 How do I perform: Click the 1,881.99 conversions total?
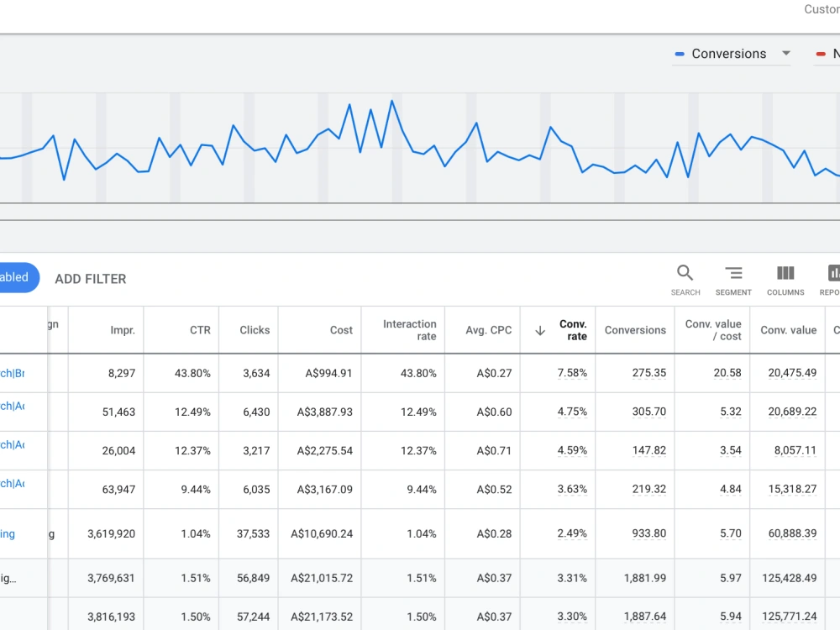(x=645, y=578)
